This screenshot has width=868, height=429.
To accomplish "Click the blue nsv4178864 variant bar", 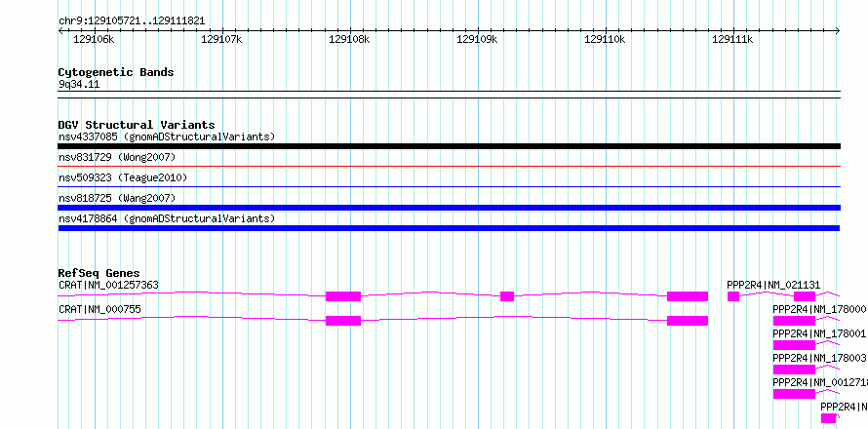I will click(x=449, y=228).
